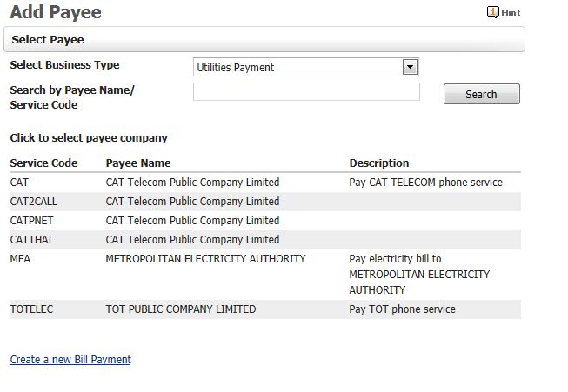Open the Utilities Payment combo box

pyautogui.click(x=306, y=67)
